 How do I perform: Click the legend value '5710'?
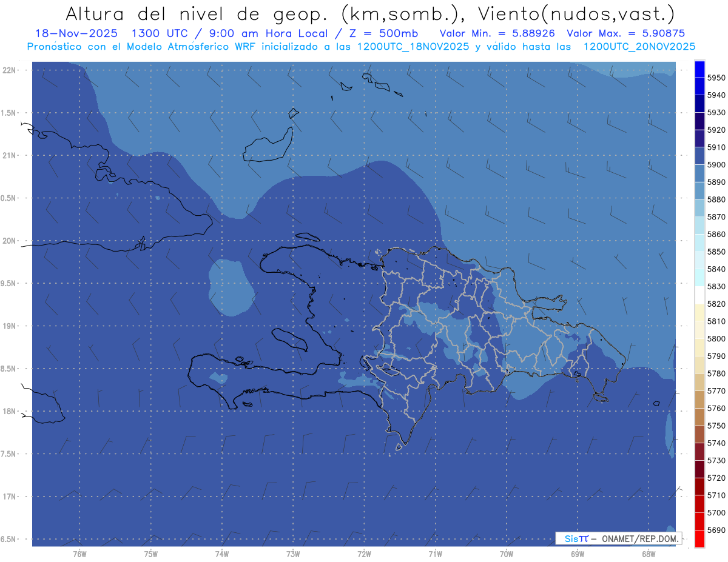[x=716, y=495]
